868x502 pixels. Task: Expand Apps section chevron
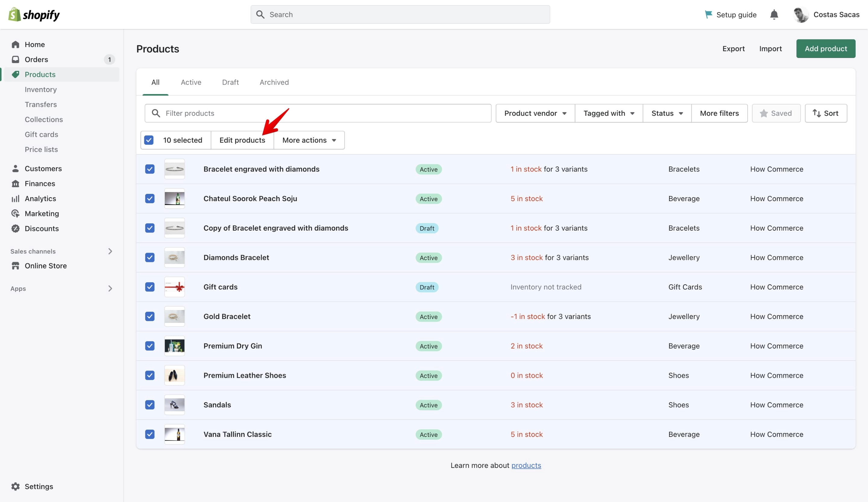tap(110, 288)
